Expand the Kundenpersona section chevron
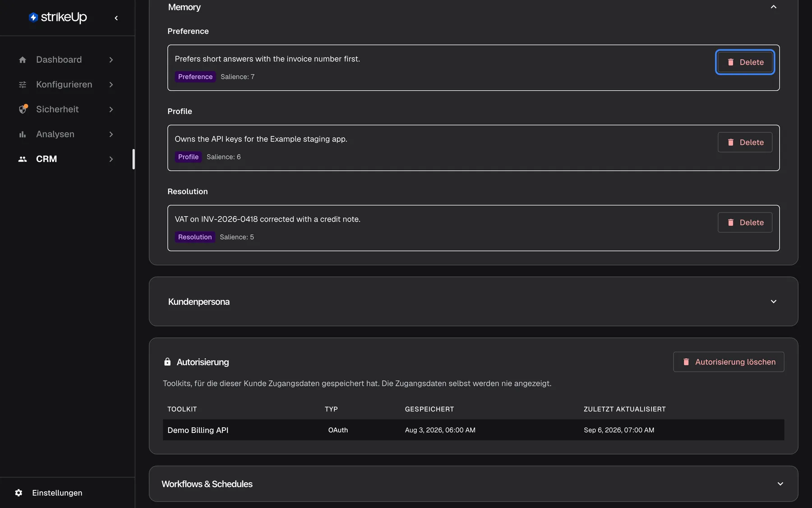812x508 pixels. coord(774,301)
